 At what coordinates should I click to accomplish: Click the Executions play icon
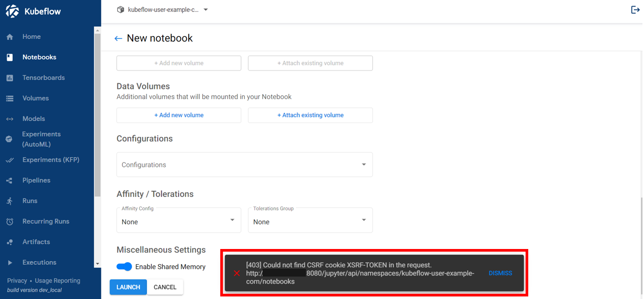click(10, 262)
